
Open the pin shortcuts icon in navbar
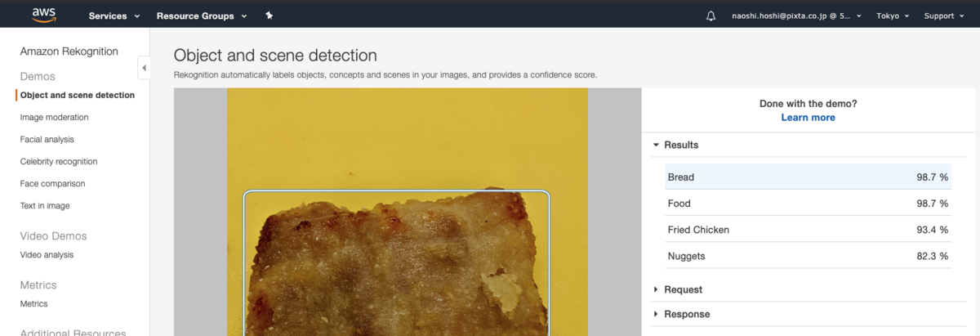pyautogui.click(x=269, y=16)
